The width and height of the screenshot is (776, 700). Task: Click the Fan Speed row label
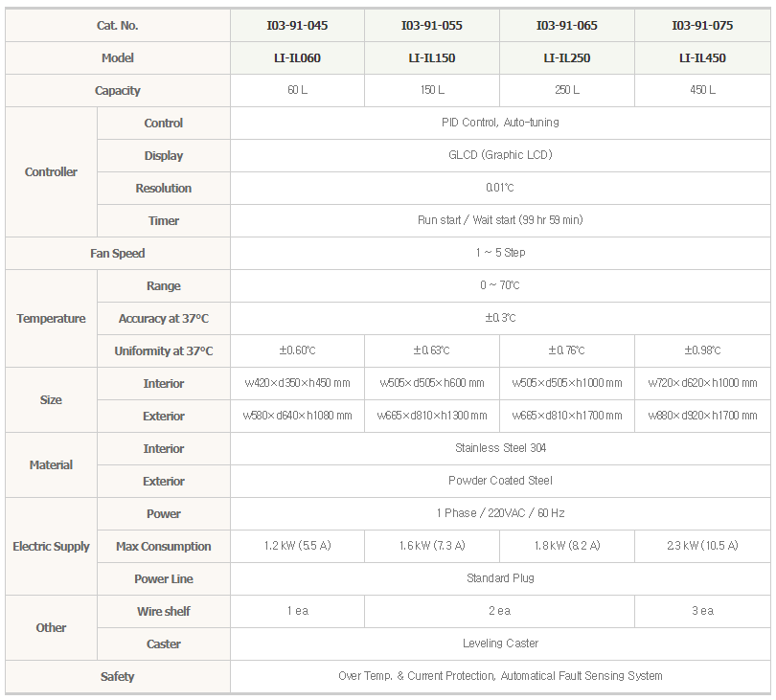117,254
